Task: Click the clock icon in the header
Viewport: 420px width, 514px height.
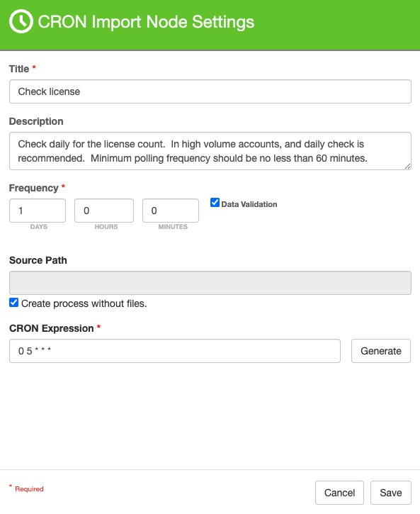Action: [21, 22]
